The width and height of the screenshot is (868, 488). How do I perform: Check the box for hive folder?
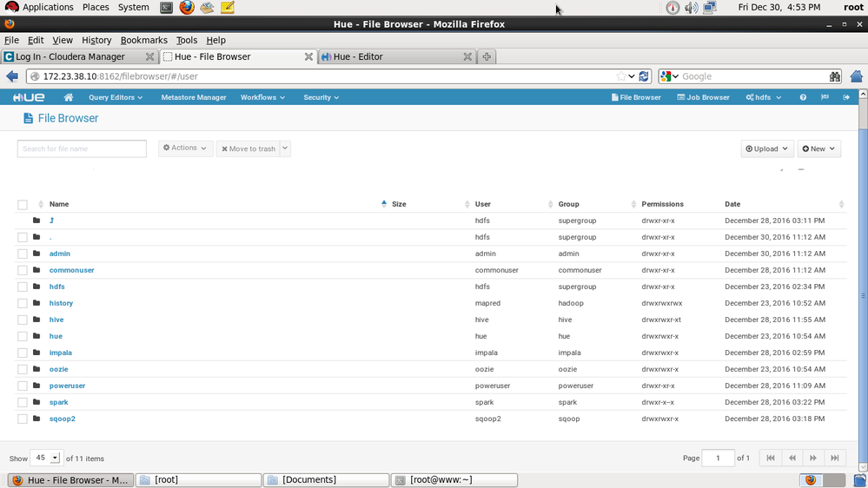click(22, 320)
